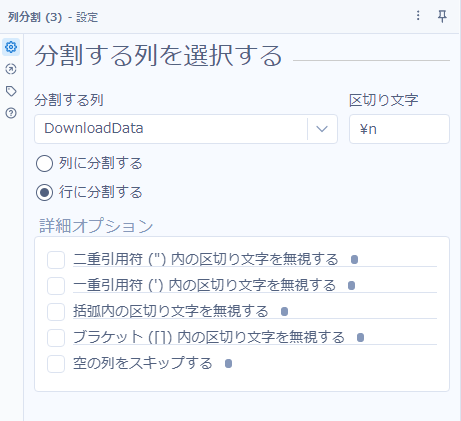Viewport: 461px width, 421px height.
Task: Click the info dot next to 括弧内 option
Action: tap(284, 311)
